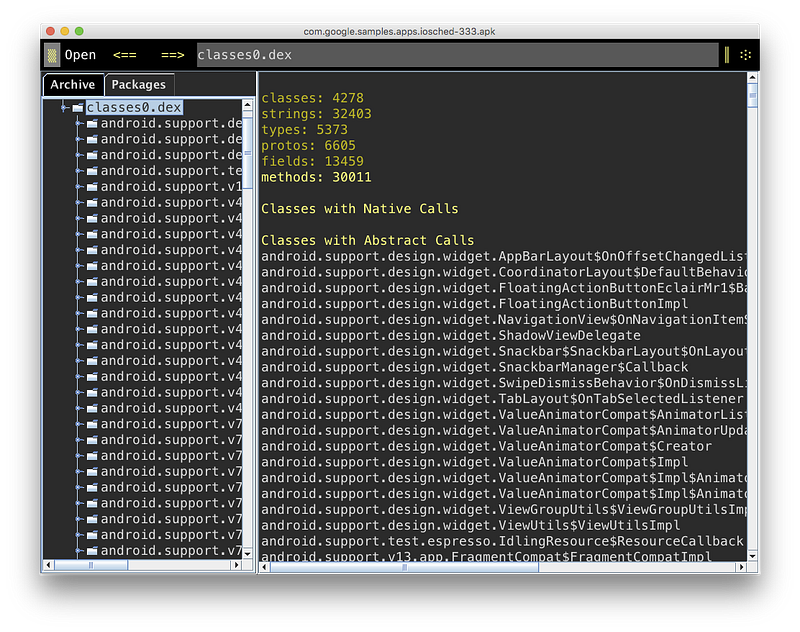Click the classes0.dex folder icon in the tree
This screenshot has height=632, width=800.
tap(78, 108)
